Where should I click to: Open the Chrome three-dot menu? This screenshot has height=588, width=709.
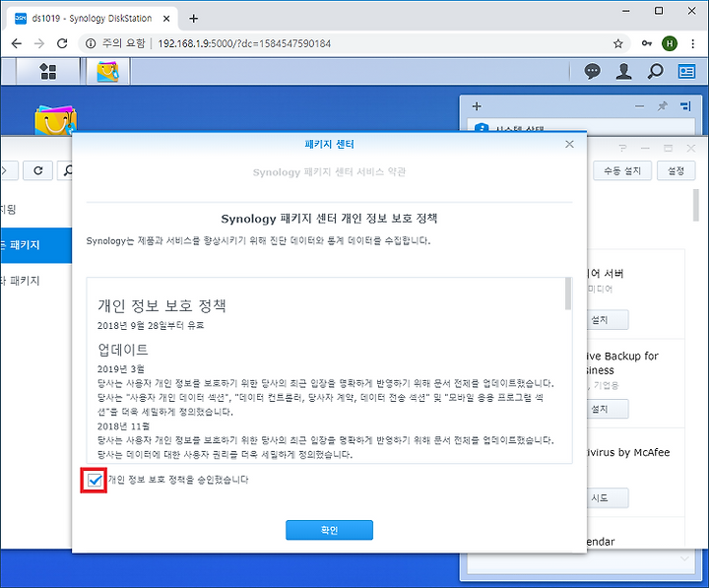[x=692, y=43]
